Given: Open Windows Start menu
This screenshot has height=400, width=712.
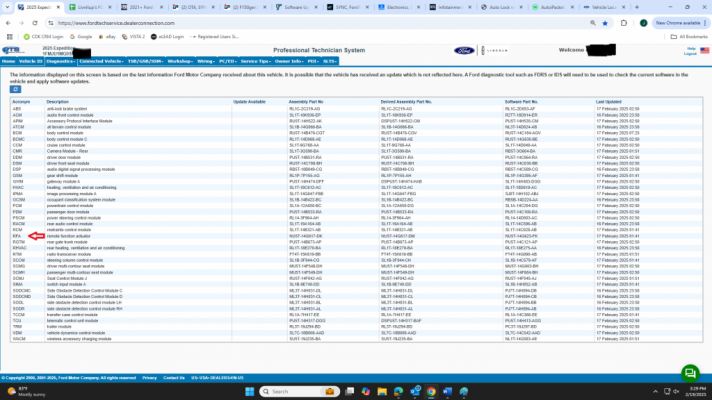Looking at the screenshot, I should [x=249, y=391].
